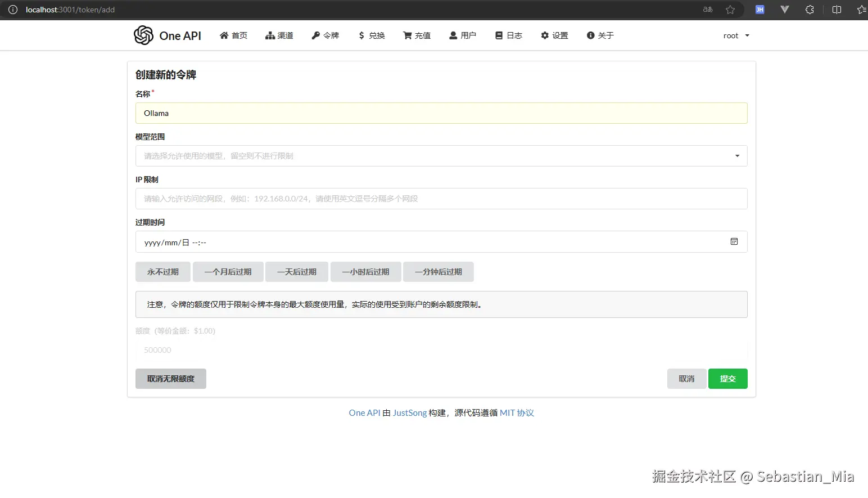This screenshot has width=868, height=498.
Task: Click the 设置 gear icon
Action: 544,35
